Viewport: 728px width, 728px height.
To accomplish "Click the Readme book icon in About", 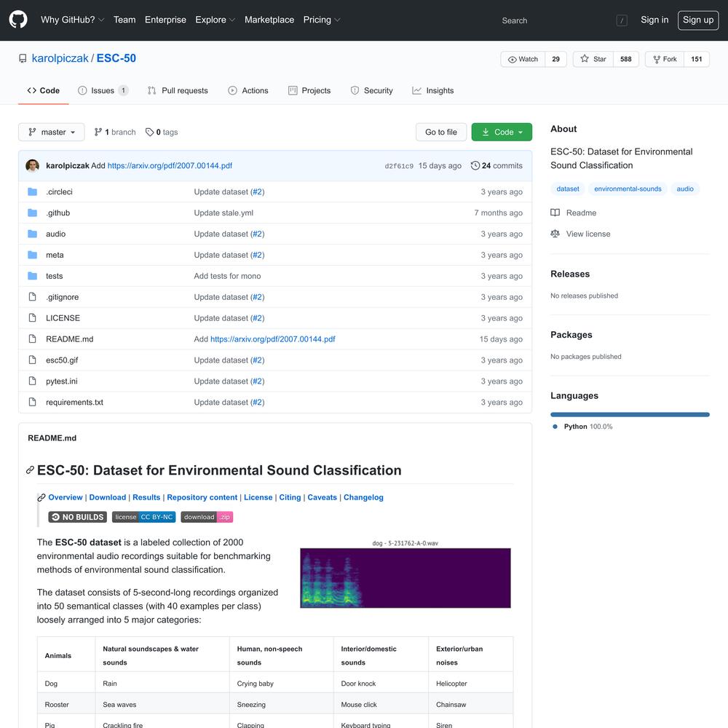I will point(555,213).
